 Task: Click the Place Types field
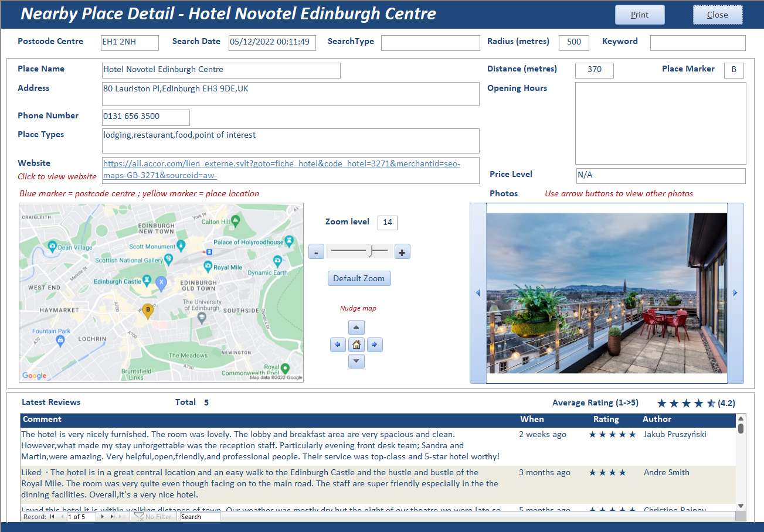point(291,141)
